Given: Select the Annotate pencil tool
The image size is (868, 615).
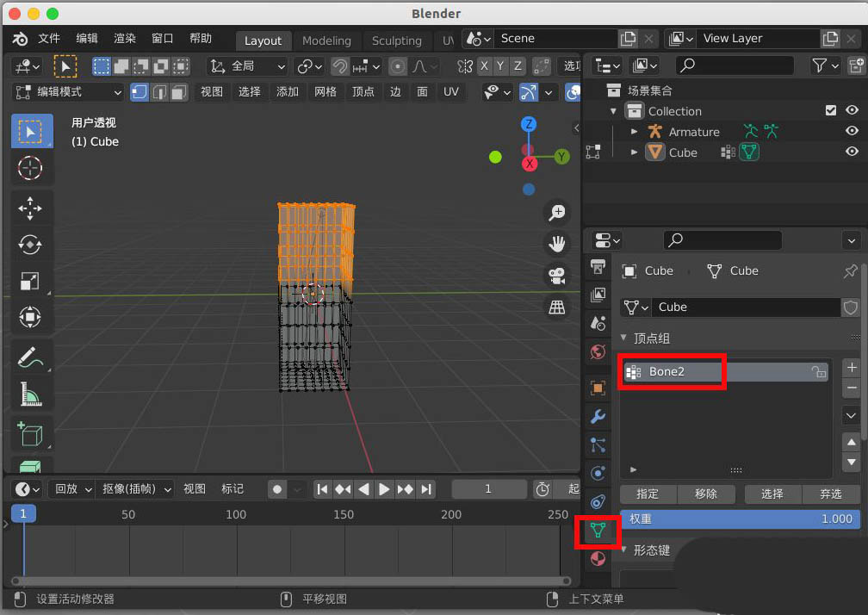Looking at the screenshot, I should (x=30, y=357).
